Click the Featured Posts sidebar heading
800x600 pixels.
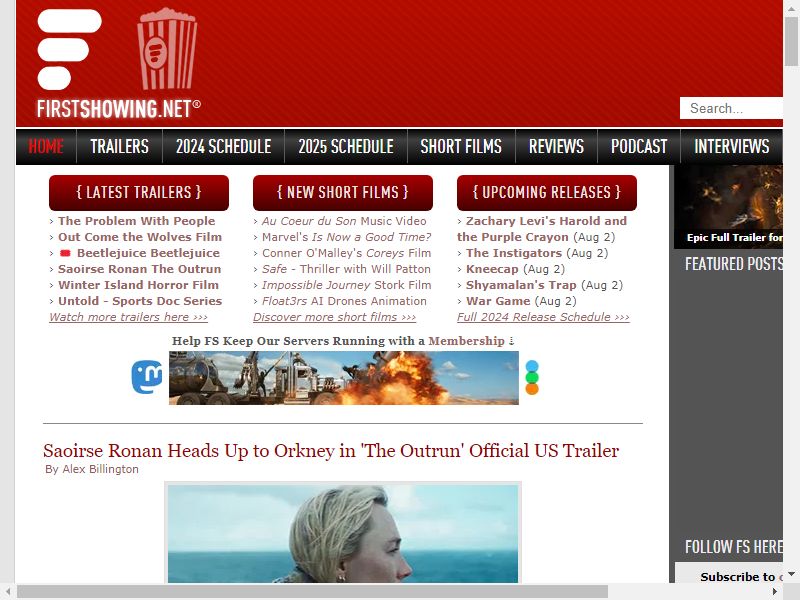(734, 264)
